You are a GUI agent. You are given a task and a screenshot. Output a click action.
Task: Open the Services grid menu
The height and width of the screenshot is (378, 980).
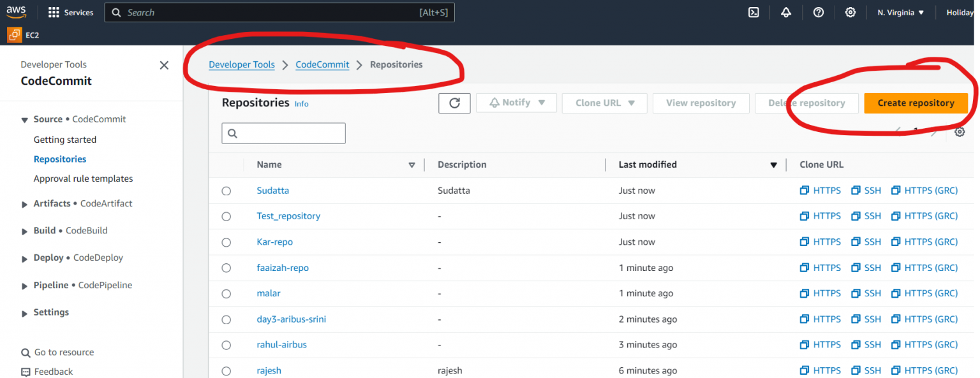pos(71,12)
